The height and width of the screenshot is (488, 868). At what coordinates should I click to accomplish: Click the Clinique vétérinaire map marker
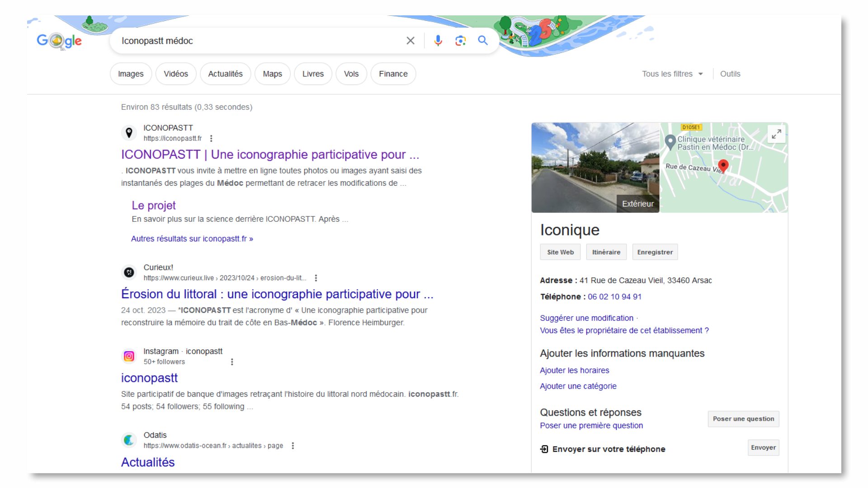[x=670, y=142]
